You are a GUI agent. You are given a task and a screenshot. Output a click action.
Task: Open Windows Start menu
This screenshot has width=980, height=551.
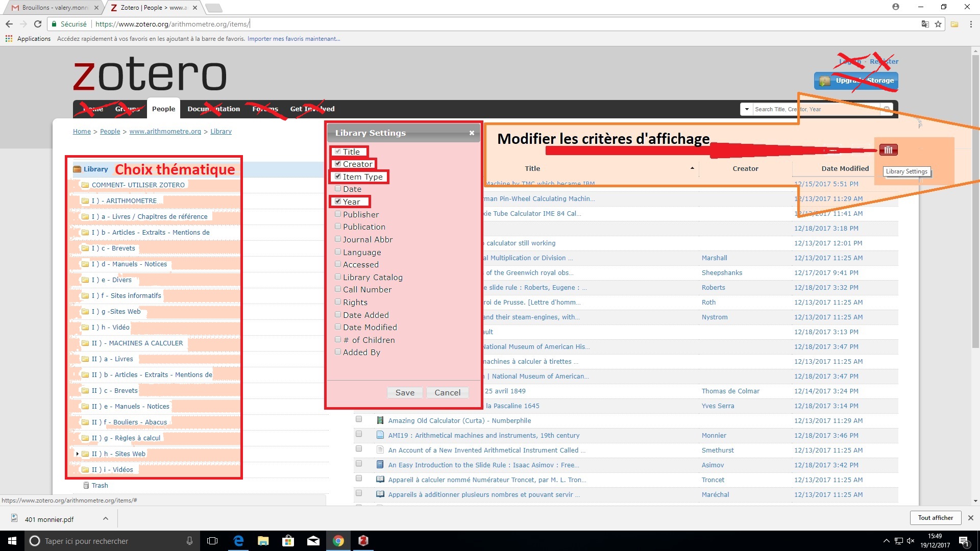(x=12, y=541)
